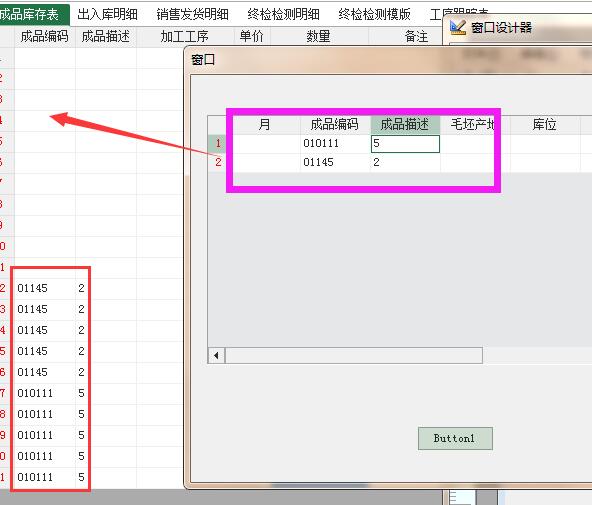Select the cell with code 01145 in window grid

pyautogui.click(x=335, y=162)
